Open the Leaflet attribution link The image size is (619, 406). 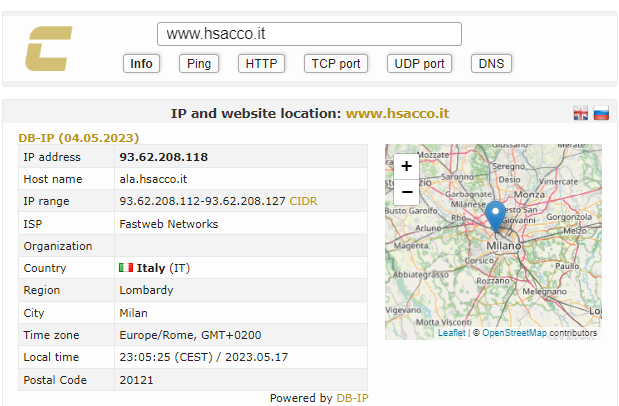tap(451, 333)
